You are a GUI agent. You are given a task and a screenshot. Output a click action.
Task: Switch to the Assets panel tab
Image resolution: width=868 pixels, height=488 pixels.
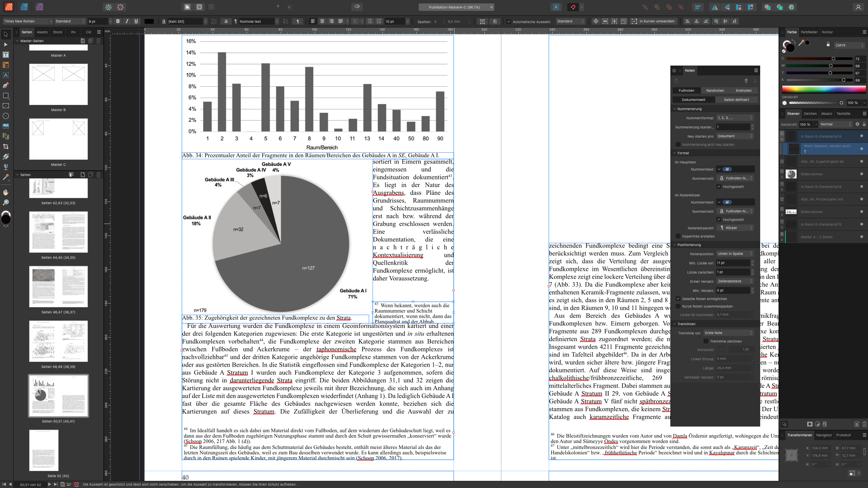42,32
